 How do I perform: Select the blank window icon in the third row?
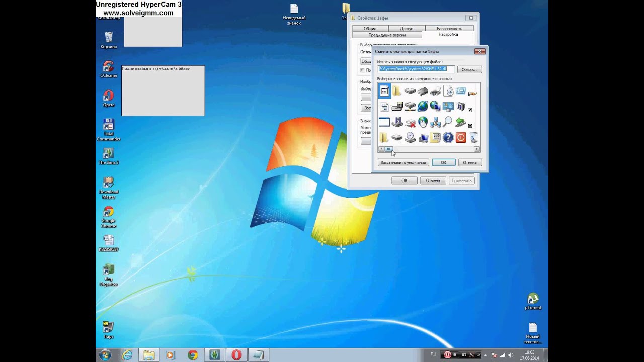click(x=384, y=122)
